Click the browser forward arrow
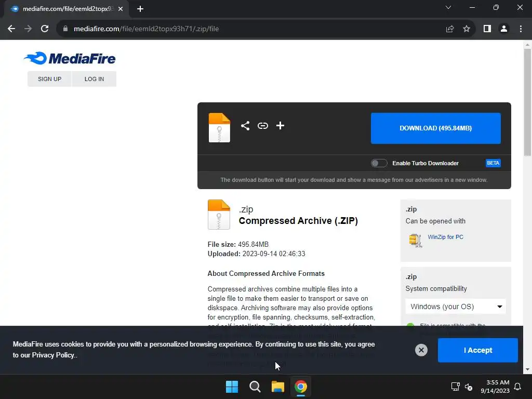Viewport: 532px width, 399px height. coord(28,29)
